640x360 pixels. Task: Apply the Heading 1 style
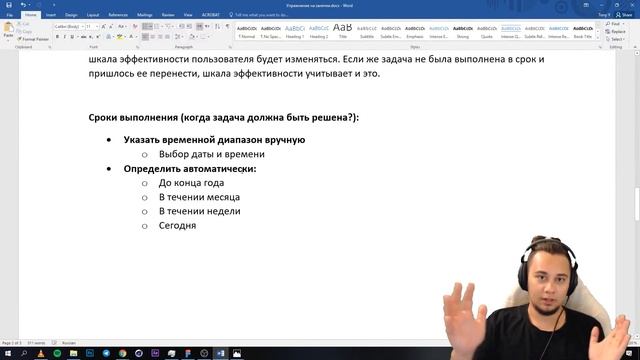click(295, 31)
